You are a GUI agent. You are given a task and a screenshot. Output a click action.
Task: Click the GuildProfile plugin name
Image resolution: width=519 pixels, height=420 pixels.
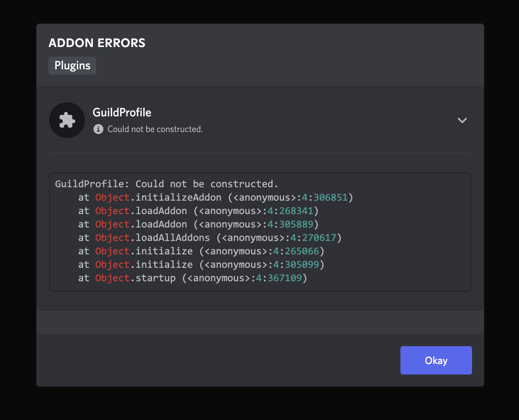coord(122,112)
